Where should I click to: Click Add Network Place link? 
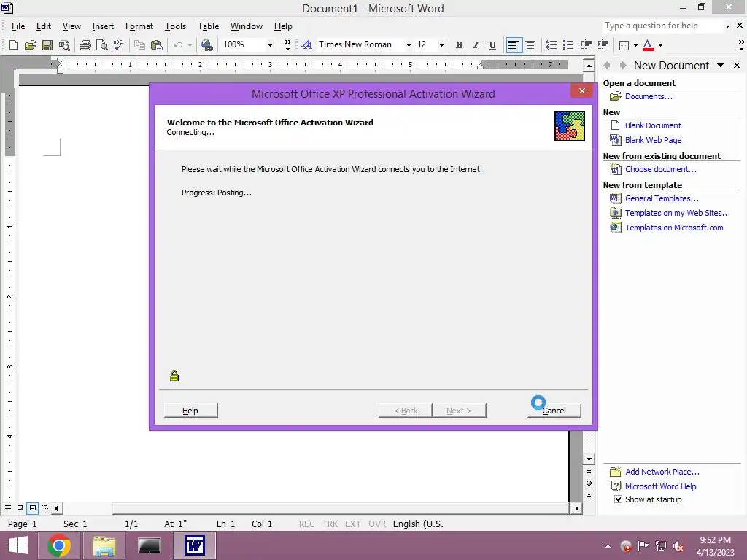pyautogui.click(x=662, y=472)
